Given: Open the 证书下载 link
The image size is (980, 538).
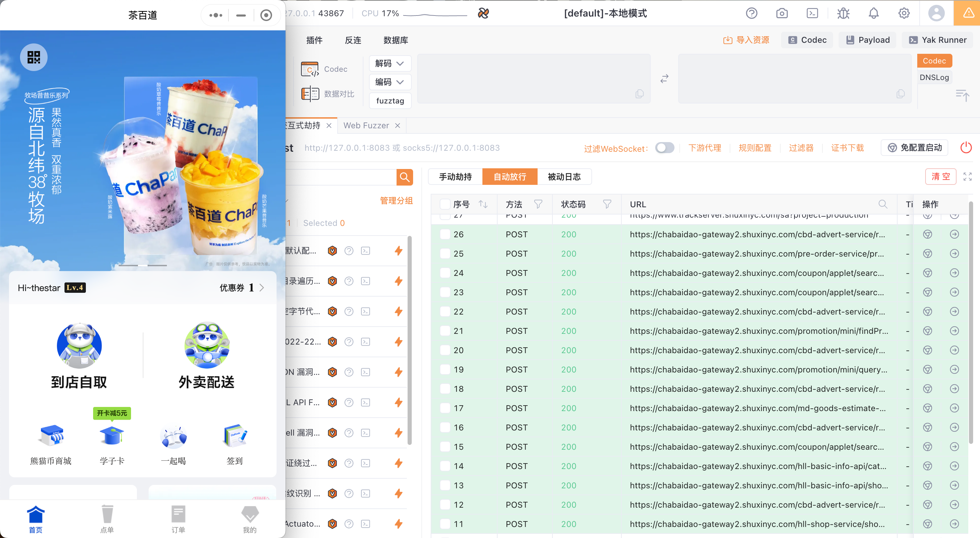Looking at the screenshot, I should [x=847, y=148].
